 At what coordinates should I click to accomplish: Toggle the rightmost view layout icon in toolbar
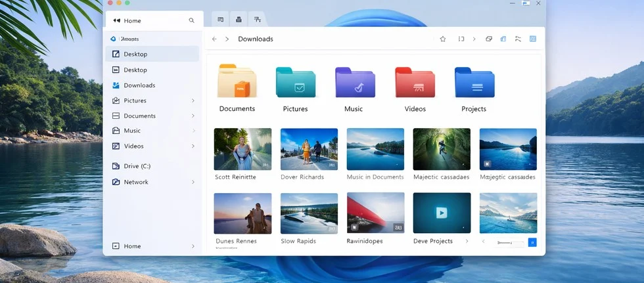click(x=533, y=39)
